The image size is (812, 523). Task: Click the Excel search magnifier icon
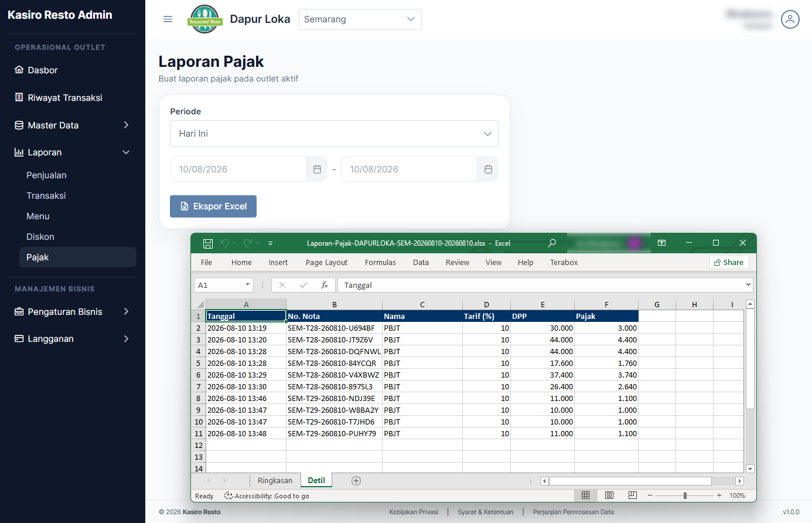pyautogui.click(x=551, y=243)
